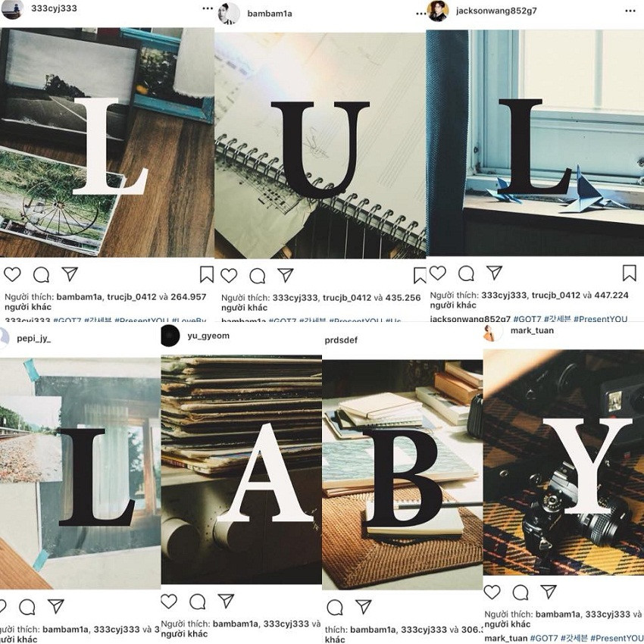Save the bambam1a post with bookmark
The image size is (644, 644).
coord(420,276)
